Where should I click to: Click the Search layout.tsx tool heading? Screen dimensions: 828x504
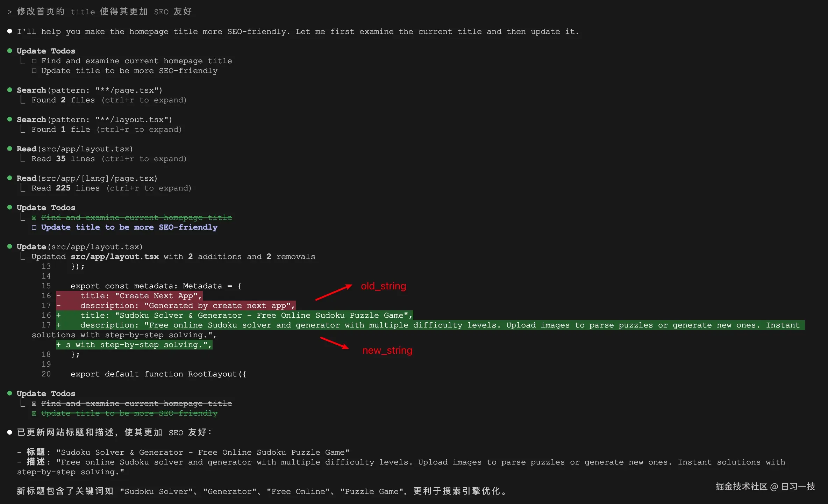pos(94,120)
